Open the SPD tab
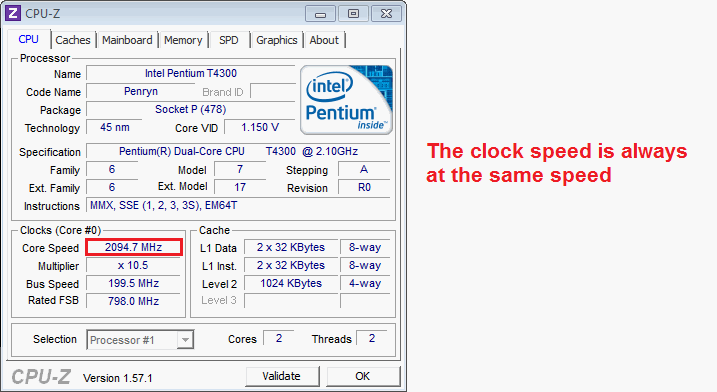This screenshot has width=717, height=392. 229,40
